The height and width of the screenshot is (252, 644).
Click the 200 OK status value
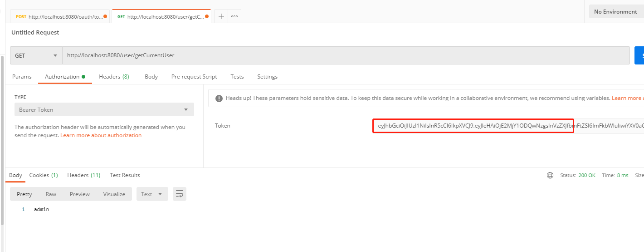click(x=587, y=175)
